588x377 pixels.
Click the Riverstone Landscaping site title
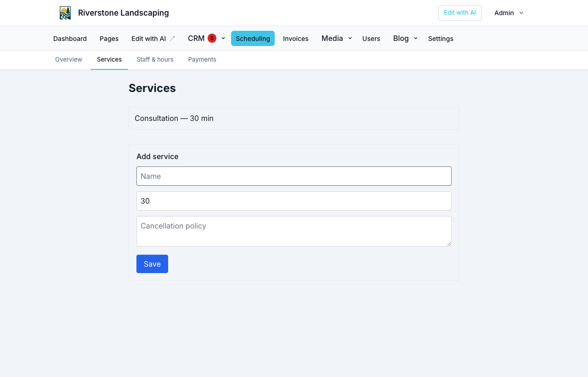coord(124,13)
